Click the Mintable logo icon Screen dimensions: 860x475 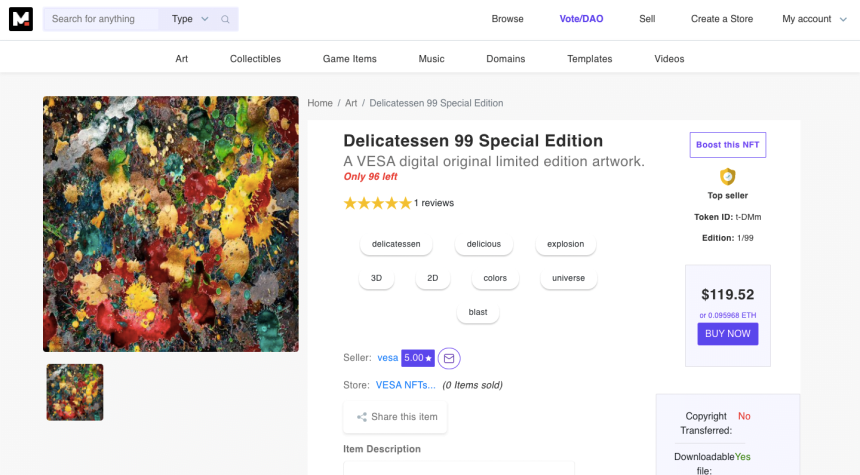pyautogui.click(x=21, y=19)
